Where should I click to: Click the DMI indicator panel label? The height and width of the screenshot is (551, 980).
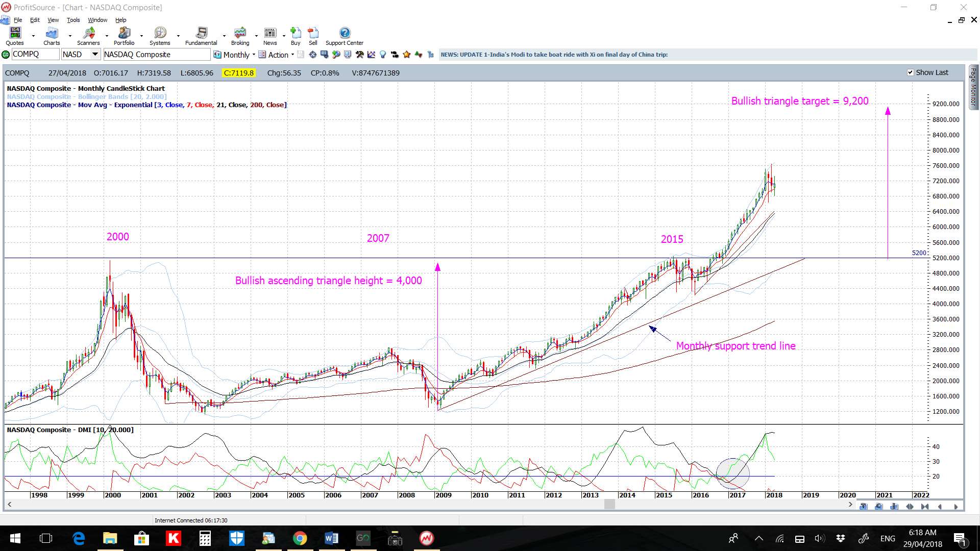[x=70, y=430]
